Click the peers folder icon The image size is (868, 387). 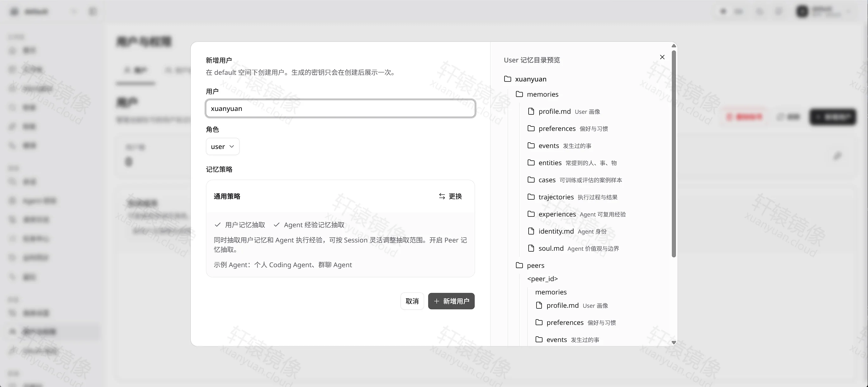tap(519, 265)
